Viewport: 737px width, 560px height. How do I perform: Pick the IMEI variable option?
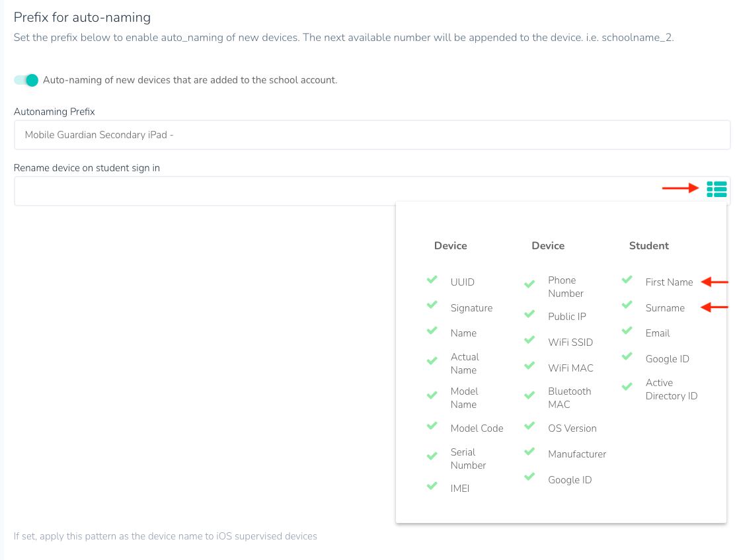pos(459,489)
